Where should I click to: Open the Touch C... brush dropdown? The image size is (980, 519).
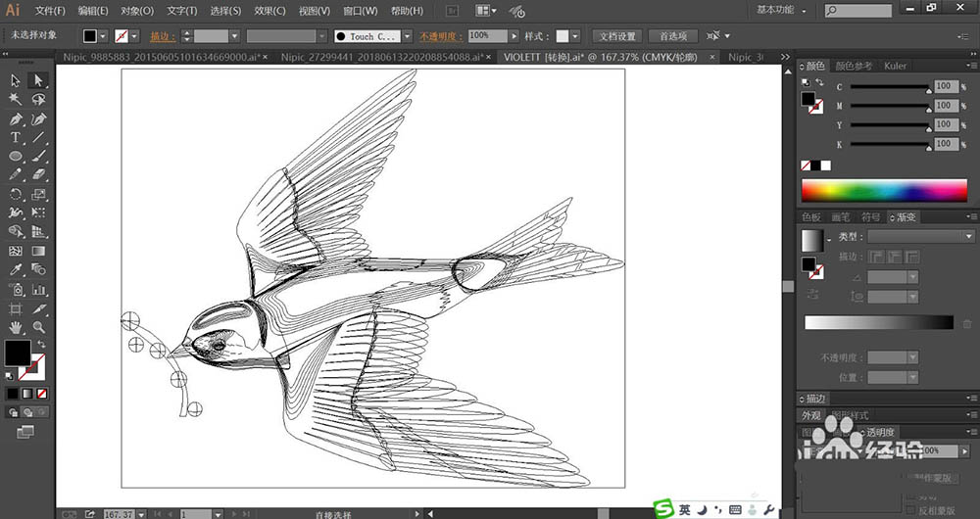(407, 36)
